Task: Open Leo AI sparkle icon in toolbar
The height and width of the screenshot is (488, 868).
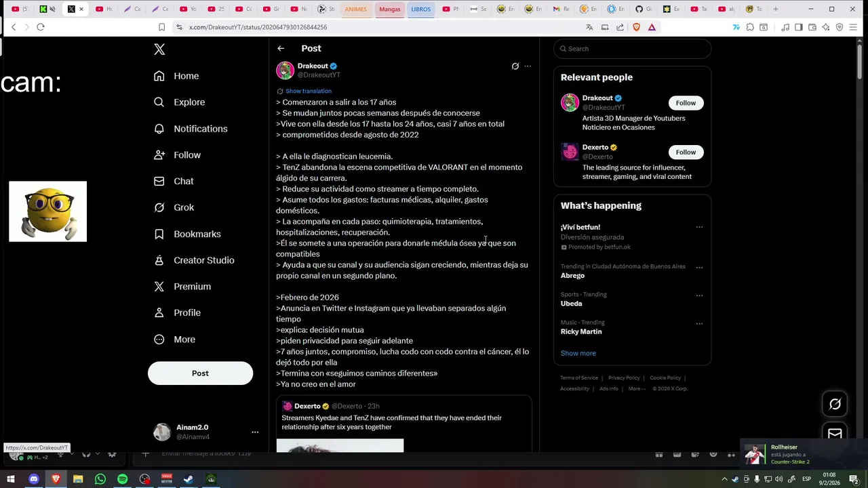Action: point(826,27)
